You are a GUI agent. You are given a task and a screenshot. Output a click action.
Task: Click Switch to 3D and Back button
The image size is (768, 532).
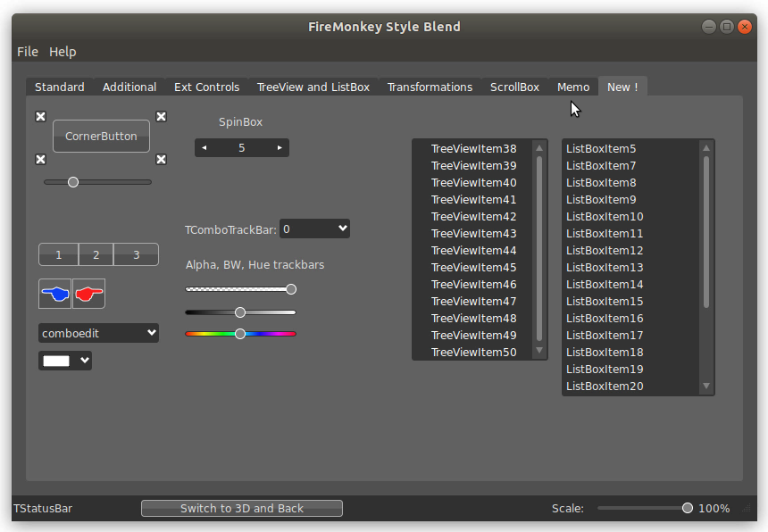242,509
